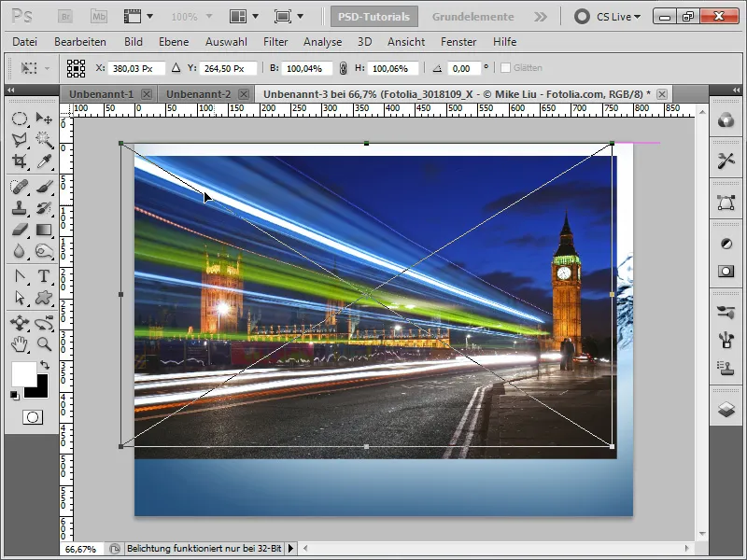Click the foreground color swatch
Screen dimensions: 747x560
(x=23, y=374)
